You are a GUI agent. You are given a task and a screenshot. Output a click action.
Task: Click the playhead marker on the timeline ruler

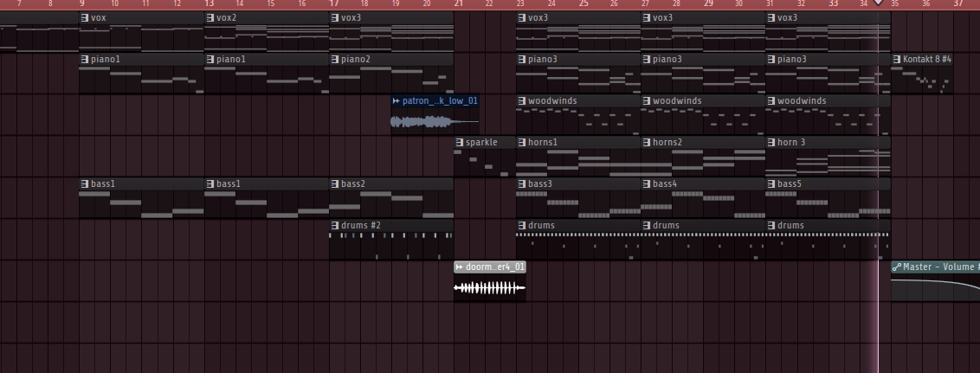878,3
